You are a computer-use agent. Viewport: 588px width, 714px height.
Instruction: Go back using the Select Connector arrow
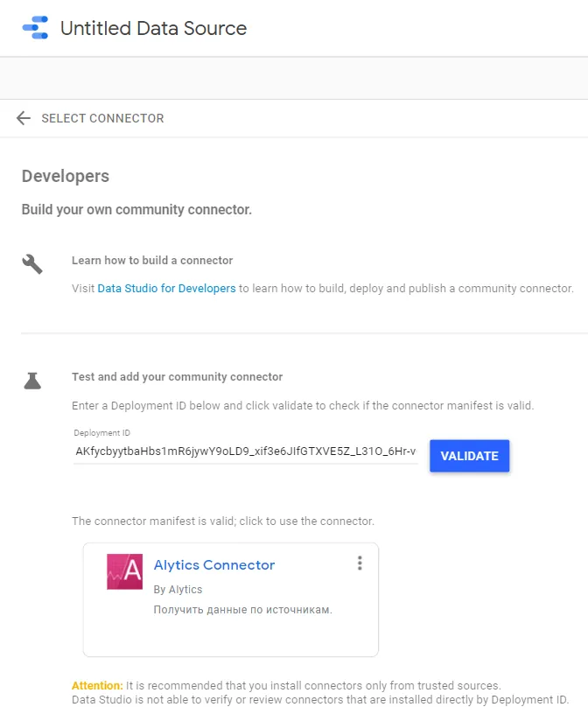[24, 118]
